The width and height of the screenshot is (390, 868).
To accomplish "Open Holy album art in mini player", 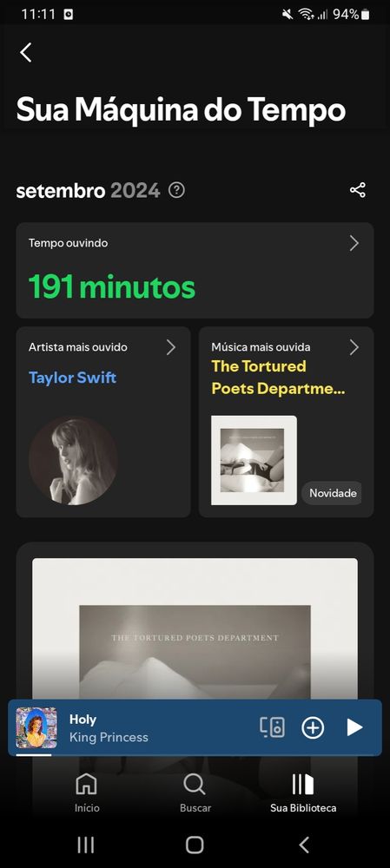I will [36, 727].
